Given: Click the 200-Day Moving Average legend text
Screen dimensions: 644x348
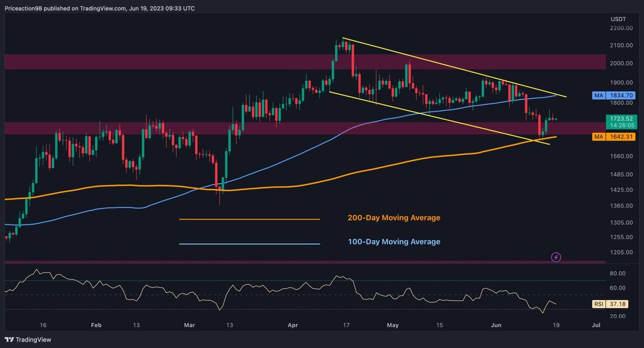Looking at the screenshot, I should [394, 218].
